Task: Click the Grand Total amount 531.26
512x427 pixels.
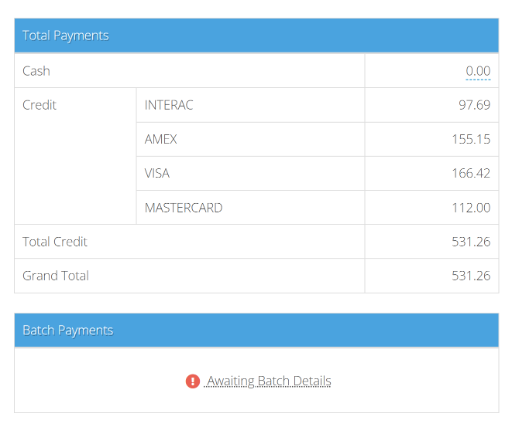Action: pyautogui.click(x=471, y=276)
